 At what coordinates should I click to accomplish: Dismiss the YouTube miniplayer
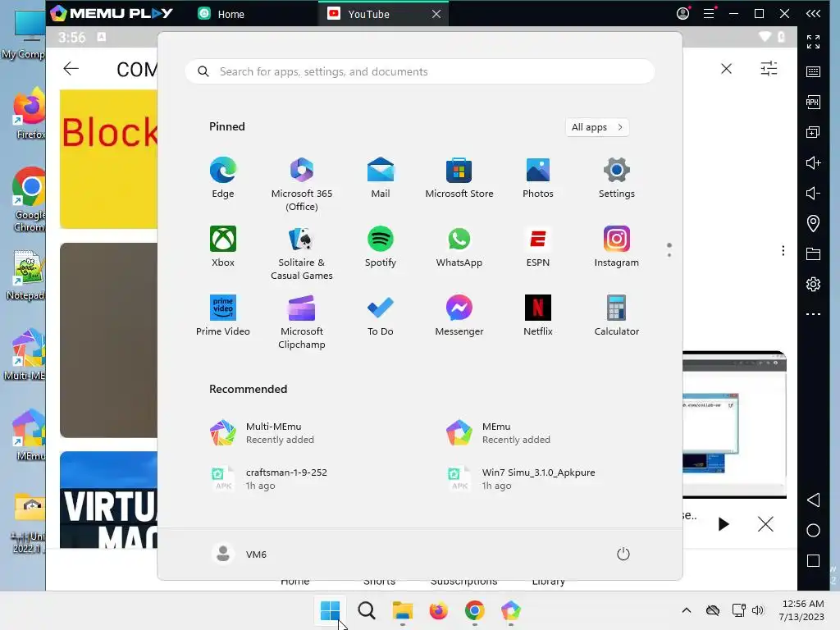point(765,524)
